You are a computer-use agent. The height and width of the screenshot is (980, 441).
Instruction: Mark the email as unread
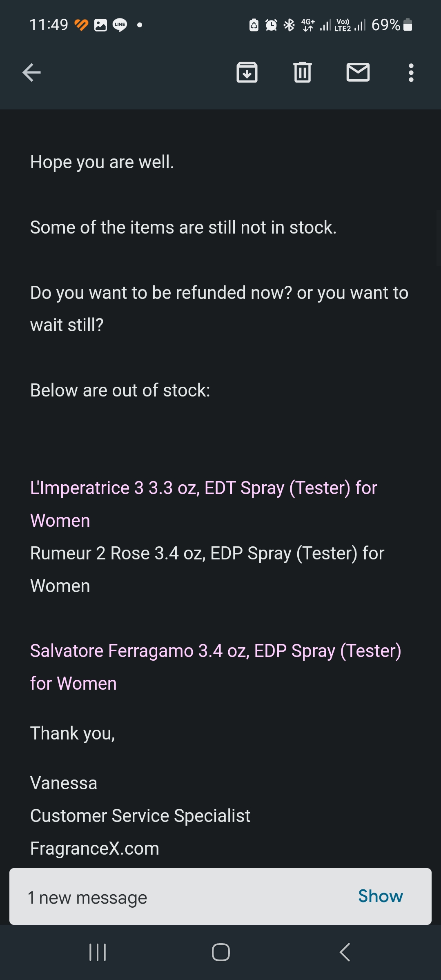pyautogui.click(x=358, y=73)
